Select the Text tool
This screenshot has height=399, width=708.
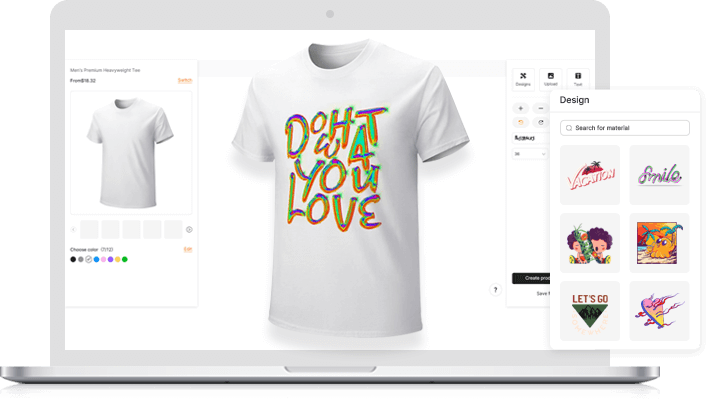pos(578,79)
